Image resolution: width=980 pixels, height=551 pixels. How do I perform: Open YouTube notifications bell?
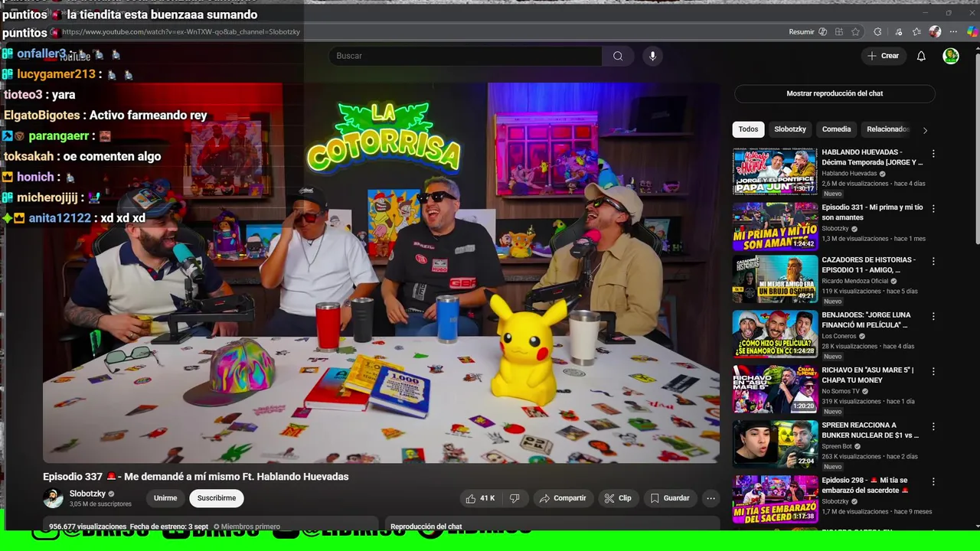point(921,56)
